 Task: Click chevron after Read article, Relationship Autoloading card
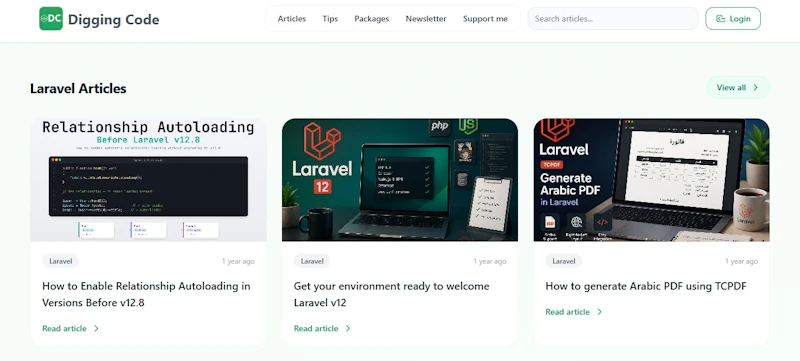[x=96, y=328]
